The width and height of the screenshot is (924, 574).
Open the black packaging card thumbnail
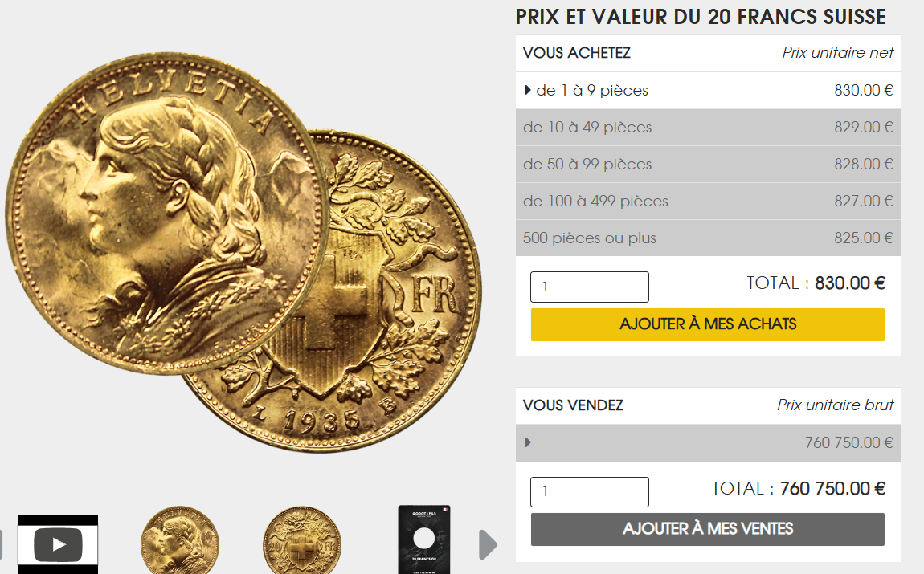(x=424, y=539)
